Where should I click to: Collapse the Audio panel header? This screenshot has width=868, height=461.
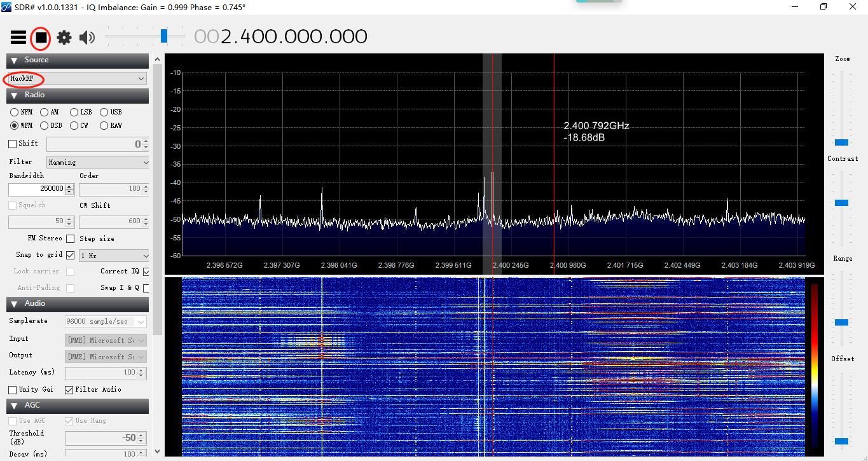click(78, 304)
